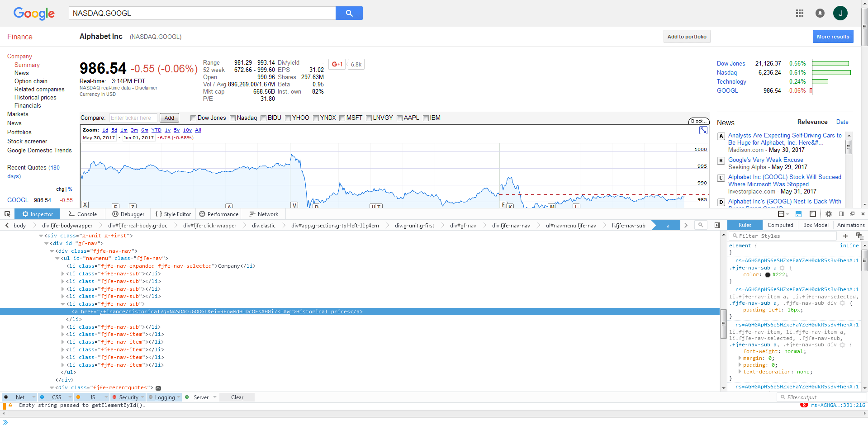Open the CSS filter dropdown arrow

(x=70, y=397)
